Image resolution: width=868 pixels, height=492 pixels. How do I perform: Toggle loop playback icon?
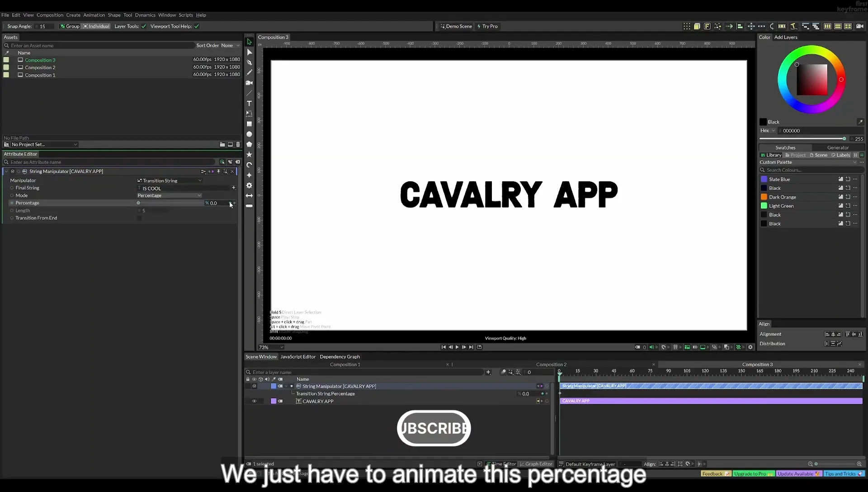tap(479, 347)
